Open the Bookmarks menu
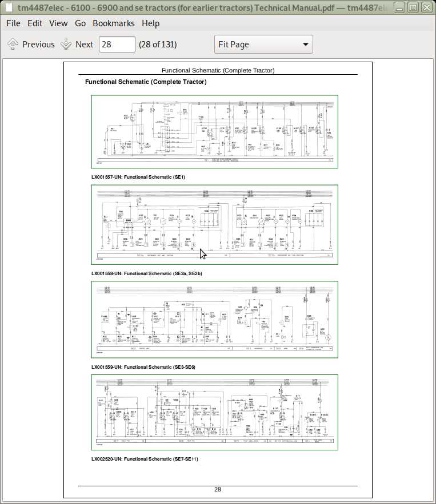 point(114,23)
